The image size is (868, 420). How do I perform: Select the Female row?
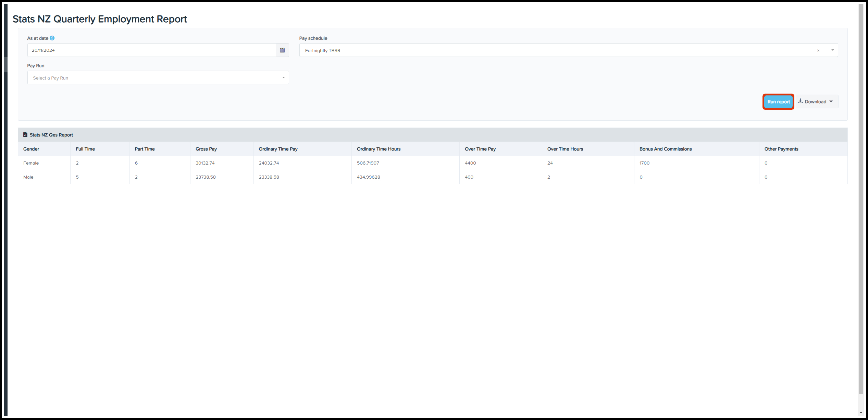click(x=31, y=163)
